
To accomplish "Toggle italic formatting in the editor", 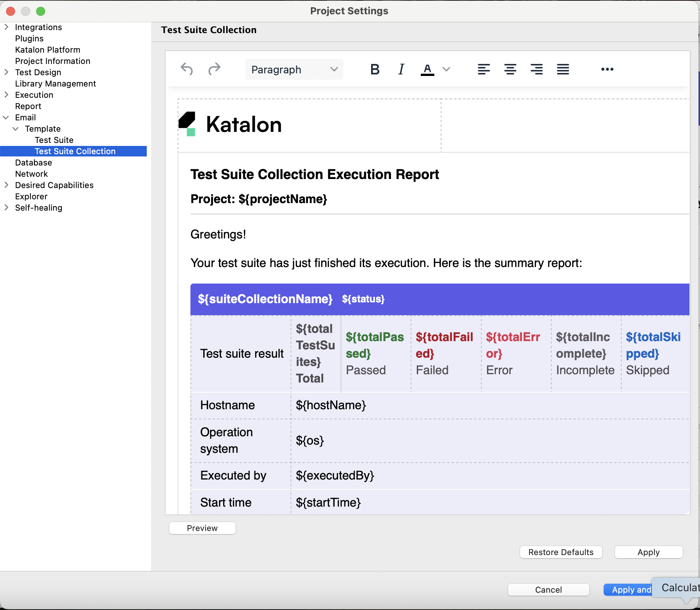I will coord(401,69).
